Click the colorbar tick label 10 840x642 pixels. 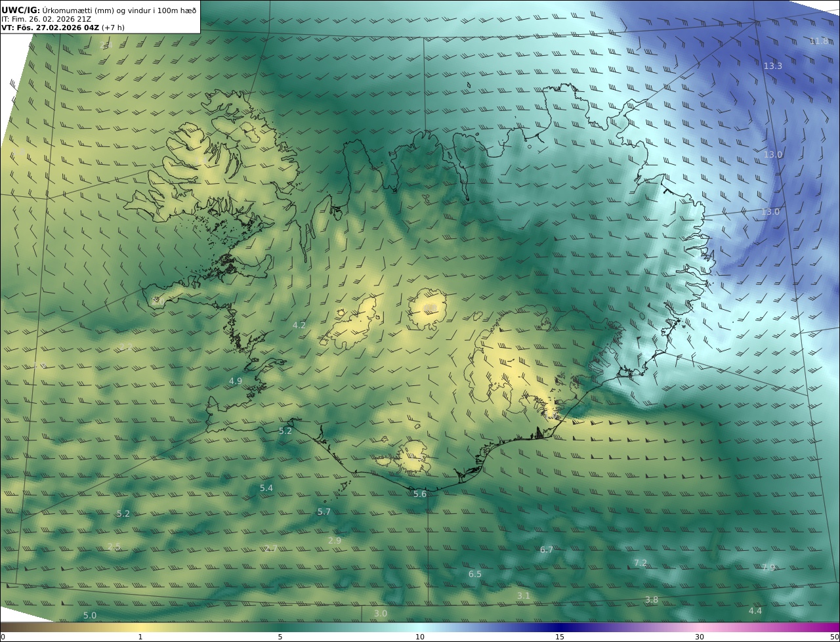click(x=420, y=637)
